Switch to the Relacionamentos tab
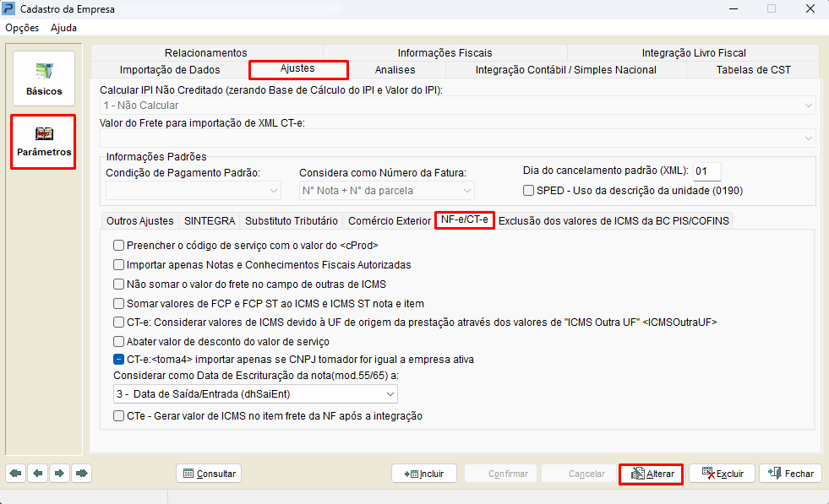829x504 pixels. click(x=205, y=53)
